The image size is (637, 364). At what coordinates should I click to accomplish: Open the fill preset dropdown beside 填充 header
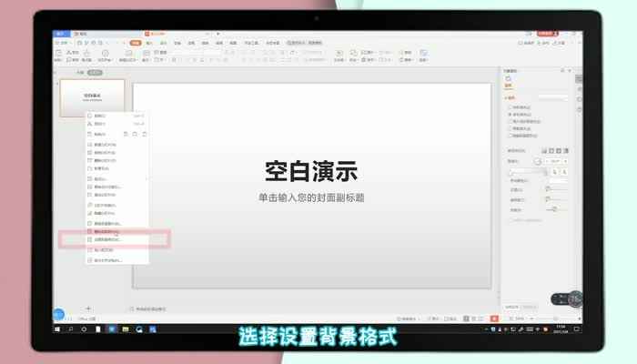click(x=553, y=96)
